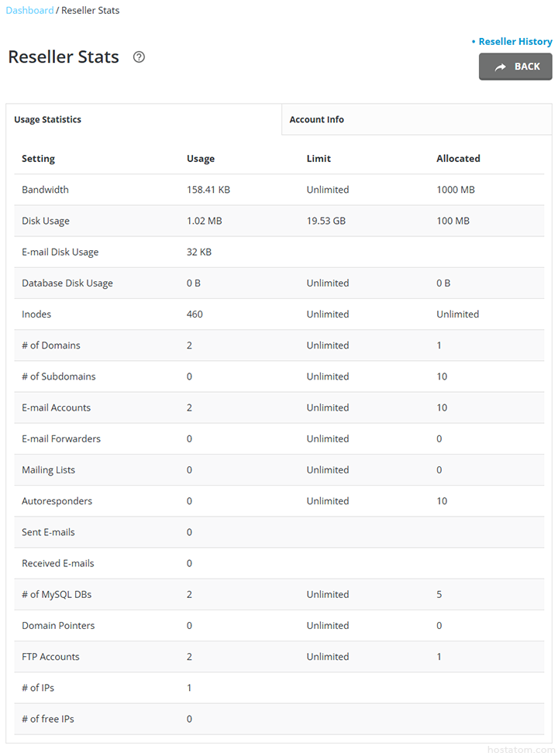Click the Setting column header
The height and width of the screenshot is (756, 558).
(x=39, y=159)
